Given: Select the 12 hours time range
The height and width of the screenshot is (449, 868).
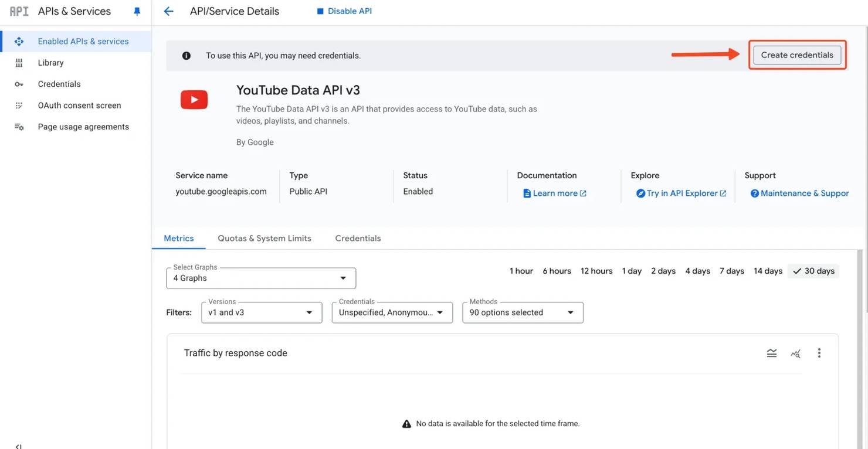Looking at the screenshot, I should [596, 271].
